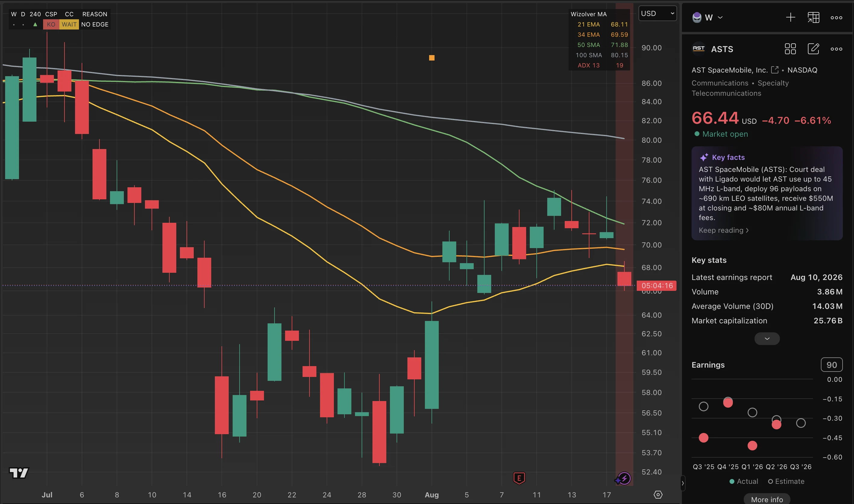Select the Q4 '25 actual earnings dot

click(727, 403)
